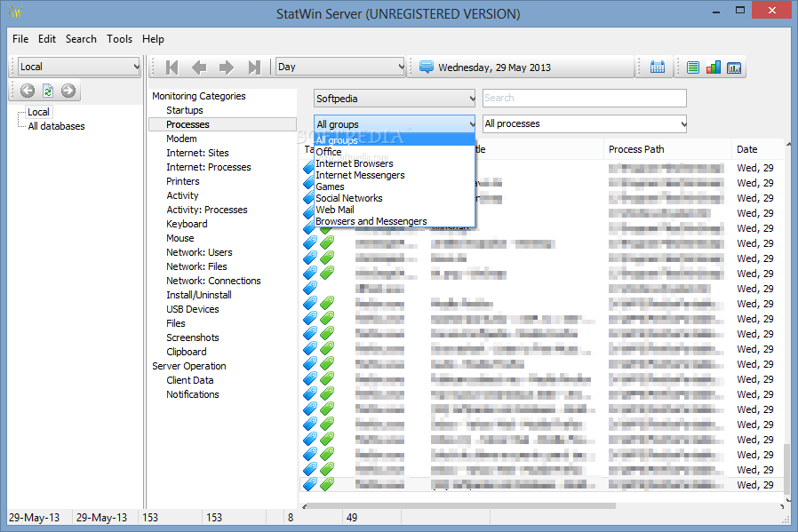Screen dimensions: 798x532
Task: Select the Screenshots category
Action: (192, 338)
